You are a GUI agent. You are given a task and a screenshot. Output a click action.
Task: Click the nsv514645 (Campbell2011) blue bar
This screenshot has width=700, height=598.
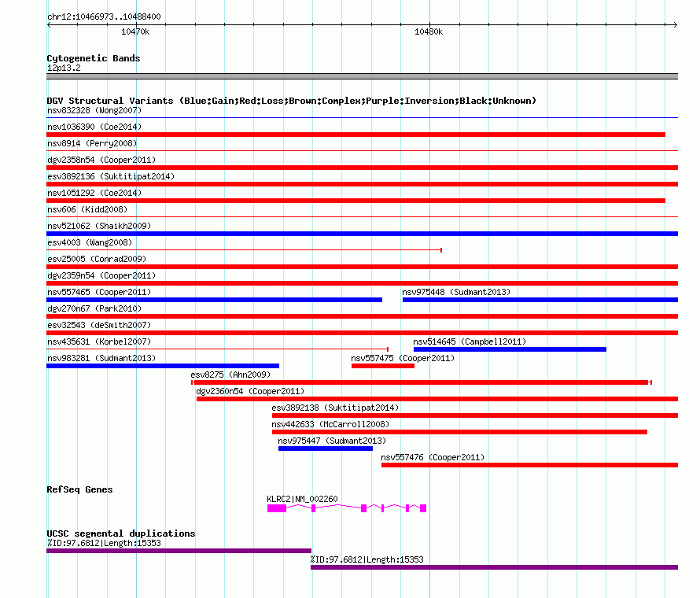(x=510, y=349)
